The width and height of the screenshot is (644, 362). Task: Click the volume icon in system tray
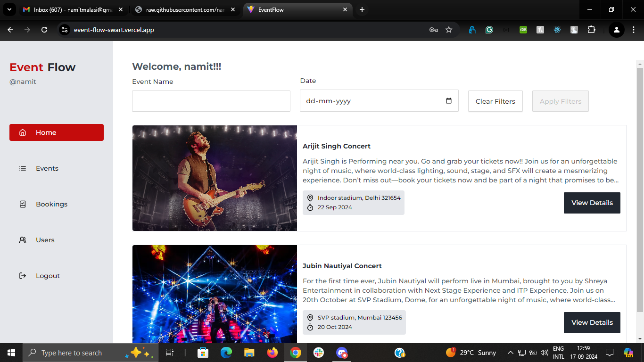[x=545, y=353]
